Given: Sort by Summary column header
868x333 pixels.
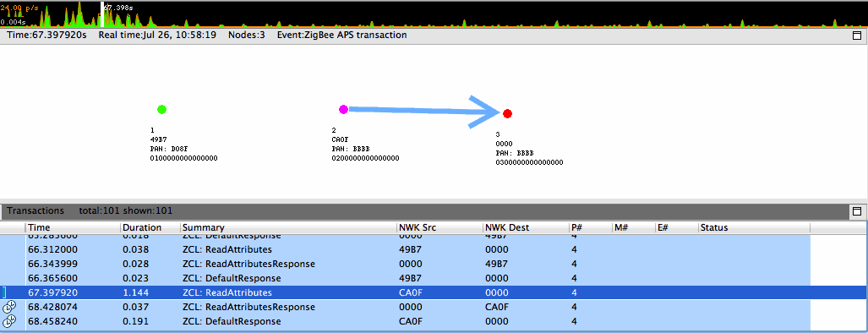Looking at the screenshot, I should pyautogui.click(x=288, y=227).
